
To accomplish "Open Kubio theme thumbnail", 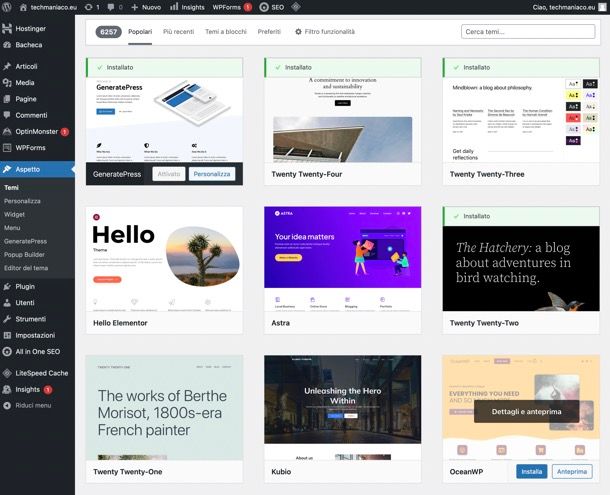I will tap(342, 407).
